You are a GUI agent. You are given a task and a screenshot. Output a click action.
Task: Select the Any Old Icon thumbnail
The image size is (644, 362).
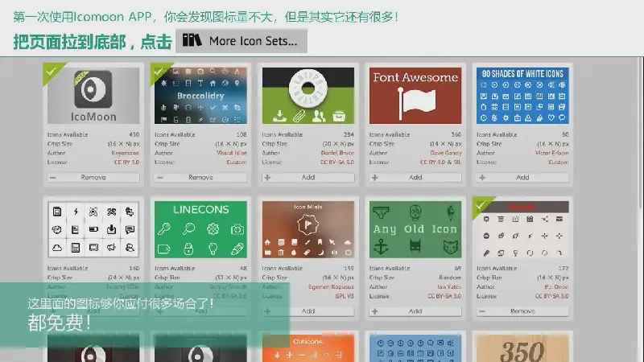[415, 229]
